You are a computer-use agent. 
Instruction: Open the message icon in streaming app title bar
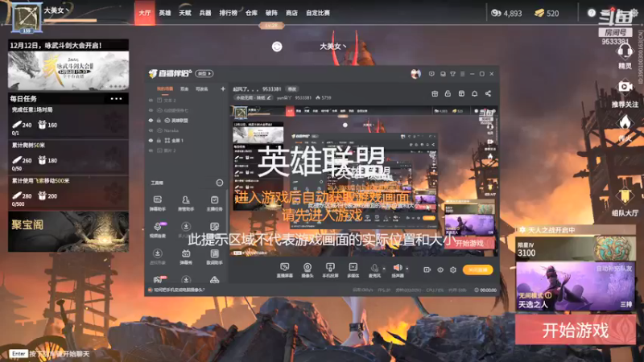pos(431,74)
